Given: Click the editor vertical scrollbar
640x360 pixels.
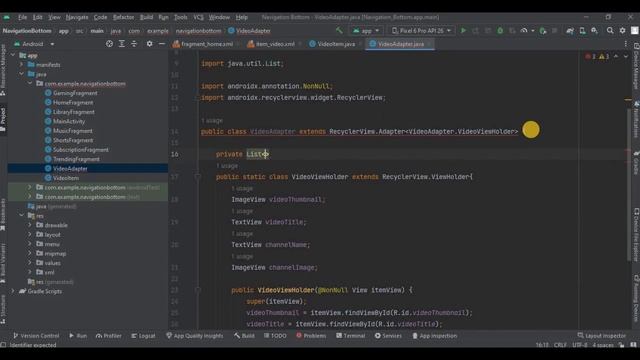Looking at the screenshot, I should coord(629,184).
